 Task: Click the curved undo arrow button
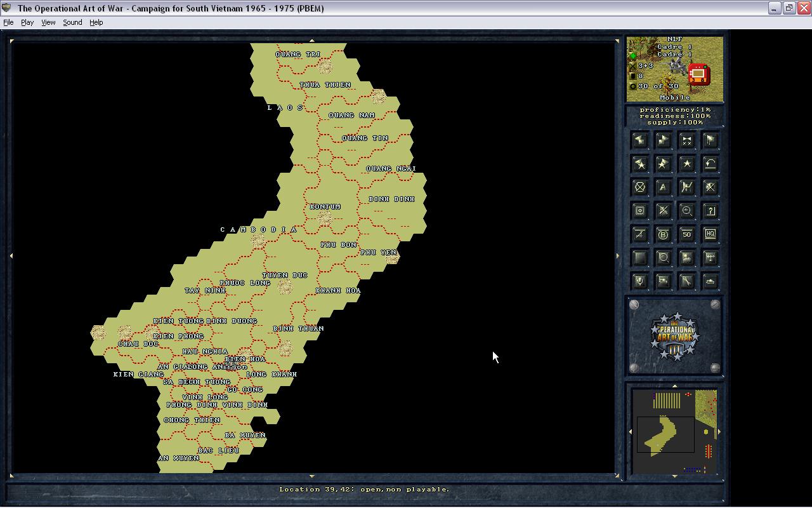[710, 164]
